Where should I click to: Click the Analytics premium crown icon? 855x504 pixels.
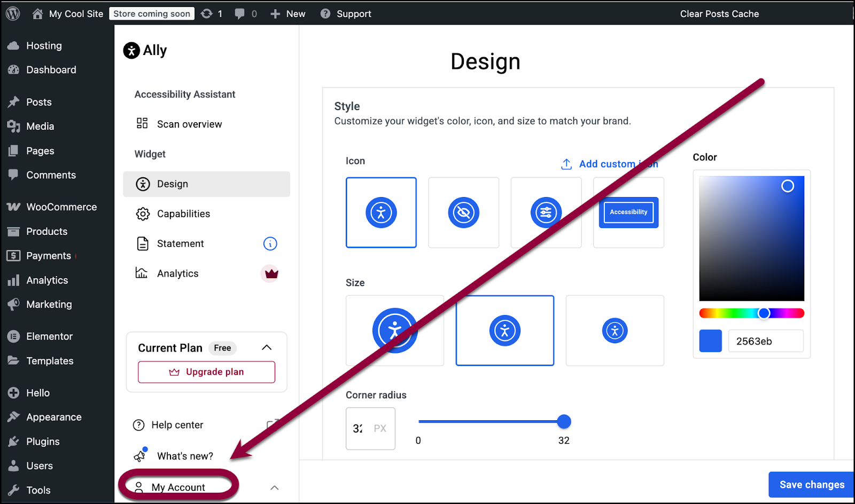271,274
